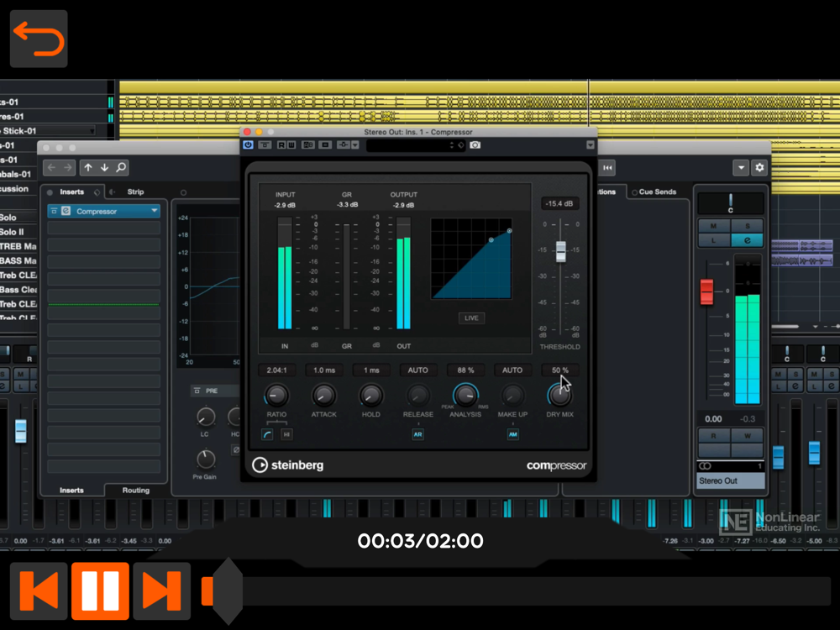Open the Compressor insert slot dropdown arrow
The height and width of the screenshot is (630, 840).
(x=155, y=211)
